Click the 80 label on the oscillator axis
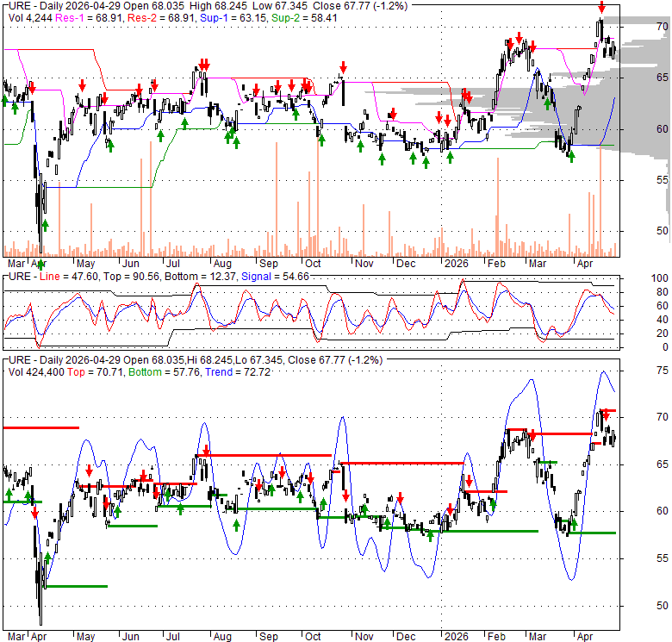Screen dimensions: 672x642 663,292
